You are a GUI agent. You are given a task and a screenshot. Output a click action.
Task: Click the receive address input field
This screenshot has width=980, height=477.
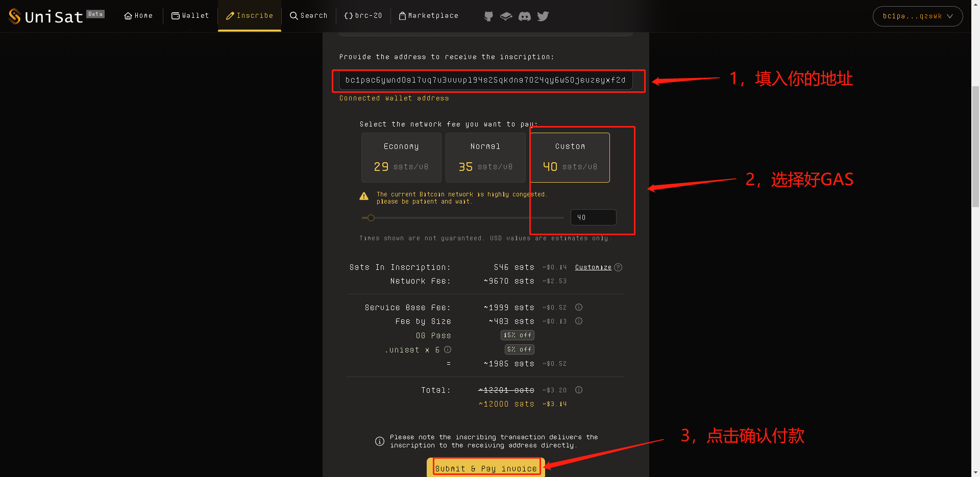click(x=485, y=80)
